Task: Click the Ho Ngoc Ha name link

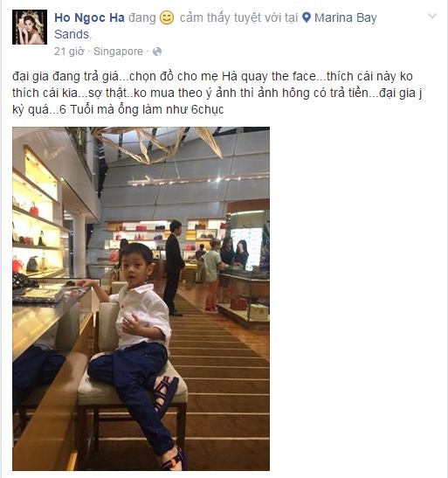Action: click(x=90, y=17)
